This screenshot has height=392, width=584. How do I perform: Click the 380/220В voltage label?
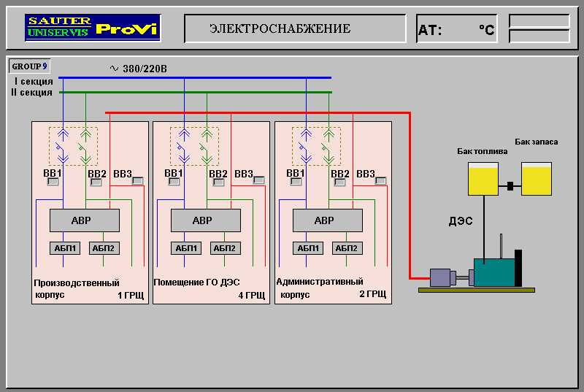(145, 69)
